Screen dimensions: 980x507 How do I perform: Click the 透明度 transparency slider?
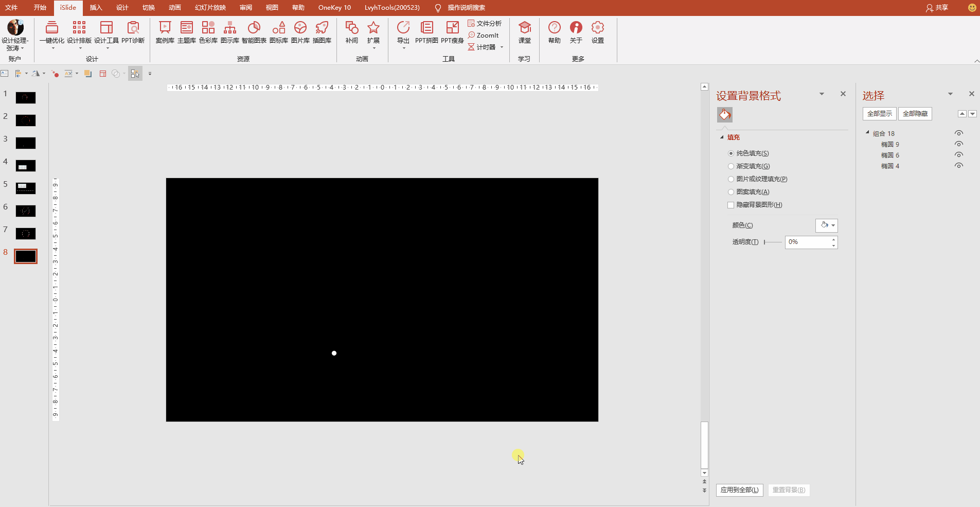(x=773, y=242)
